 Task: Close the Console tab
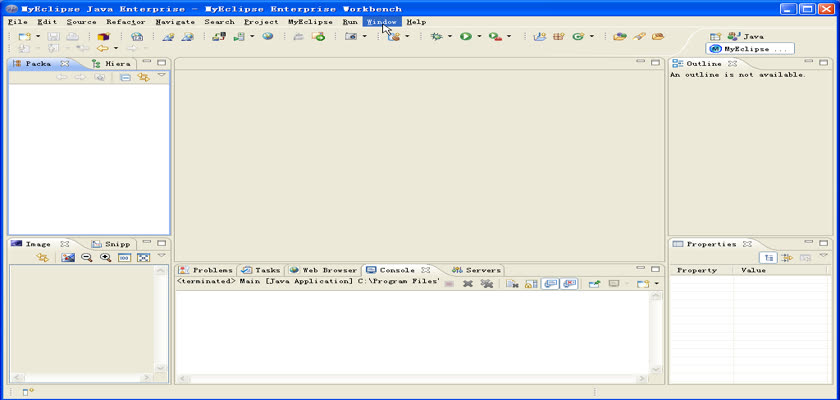[x=426, y=270]
